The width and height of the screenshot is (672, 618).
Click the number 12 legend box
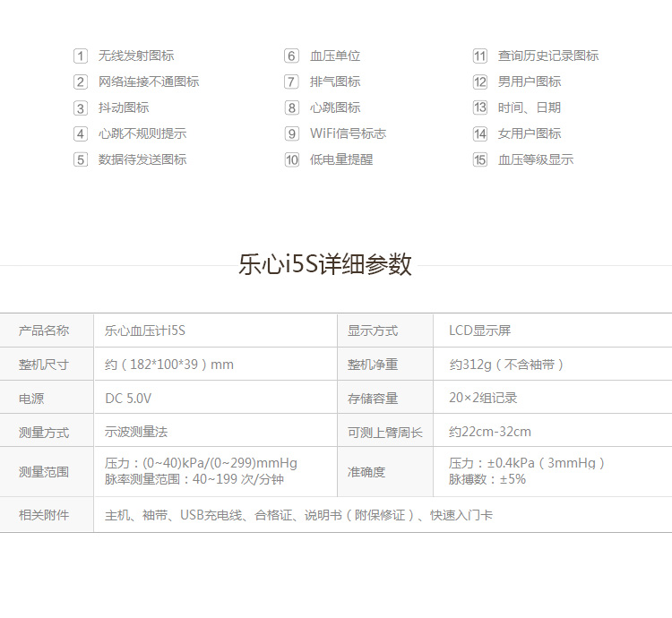tap(480, 82)
